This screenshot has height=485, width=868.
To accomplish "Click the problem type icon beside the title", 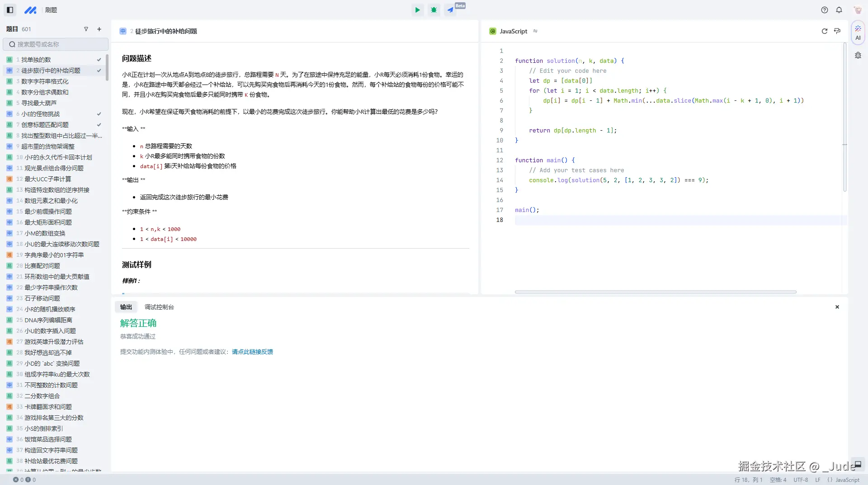I will tap(123, 31).
